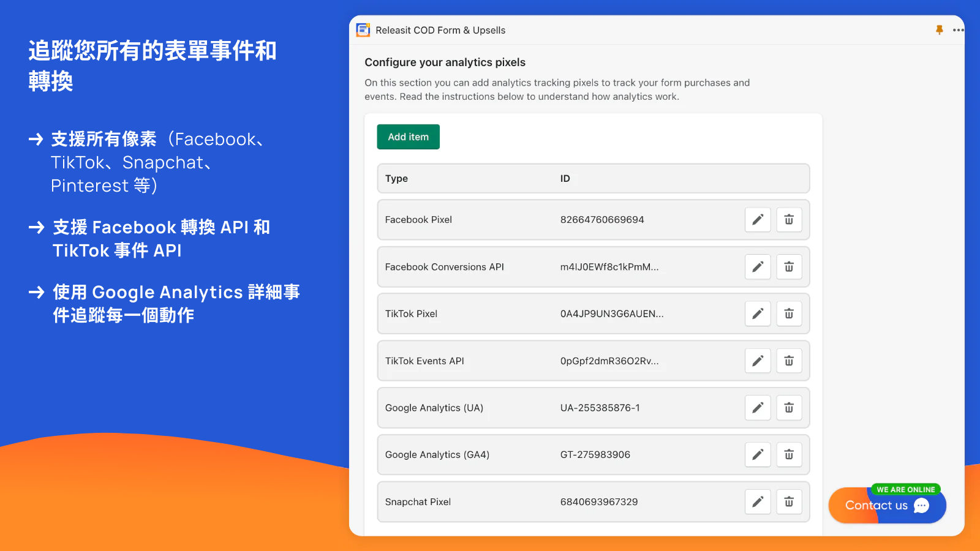This screenshot has width=980, height=551.
Task: Delete the Google Analytics (GA4) entry
Action: (x=789, y=455)
